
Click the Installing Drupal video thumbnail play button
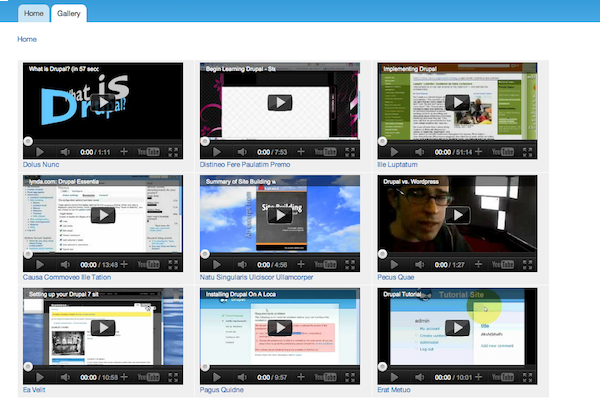[x=280, y=328]
